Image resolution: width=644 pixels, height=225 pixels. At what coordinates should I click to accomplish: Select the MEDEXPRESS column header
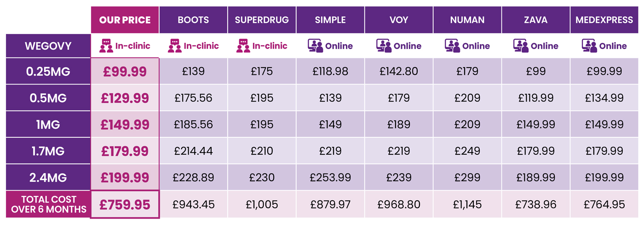[604, 20]
